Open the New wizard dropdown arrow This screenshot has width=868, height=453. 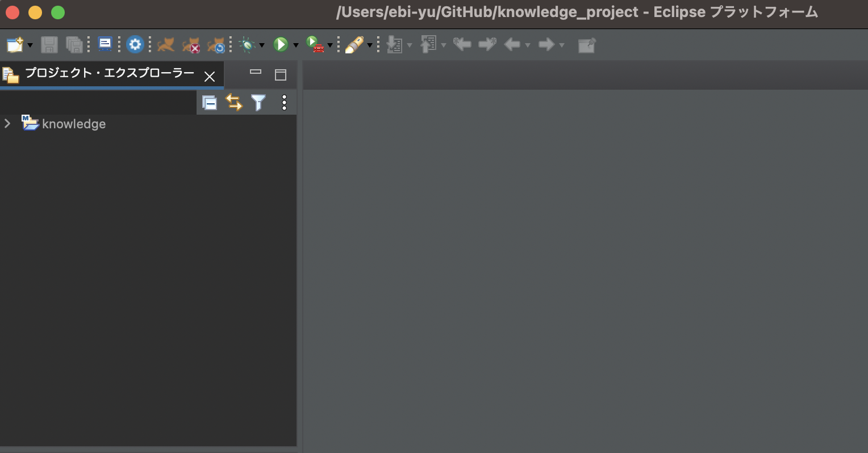(x=30, y=44)
